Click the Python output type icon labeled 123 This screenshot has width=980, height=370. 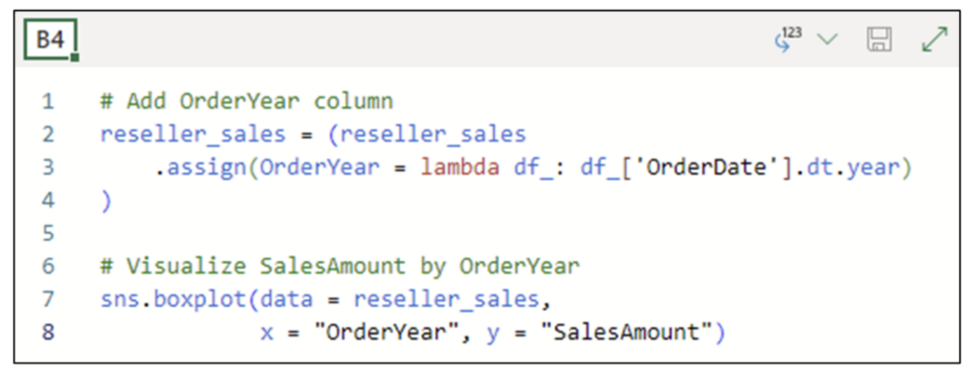coord(789,39)
